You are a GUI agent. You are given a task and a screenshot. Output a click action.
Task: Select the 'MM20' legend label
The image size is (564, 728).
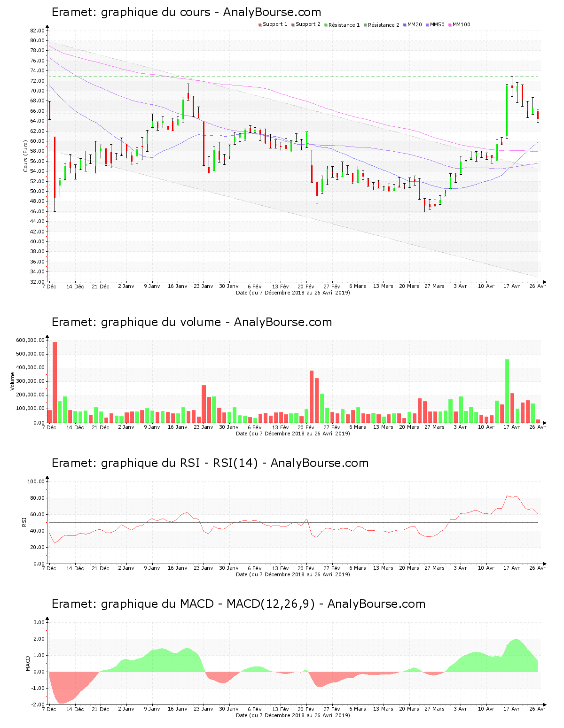click(x=415, y=24)
